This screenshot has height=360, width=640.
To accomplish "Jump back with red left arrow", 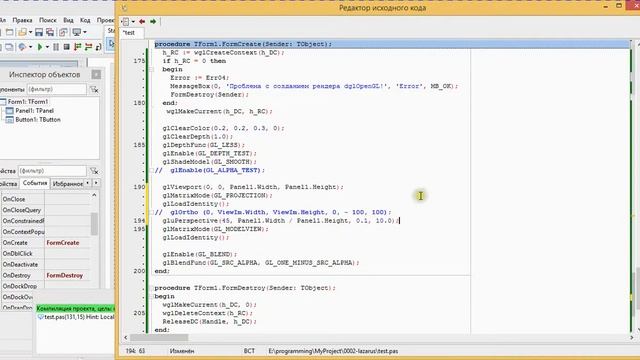I will point(142,21).
